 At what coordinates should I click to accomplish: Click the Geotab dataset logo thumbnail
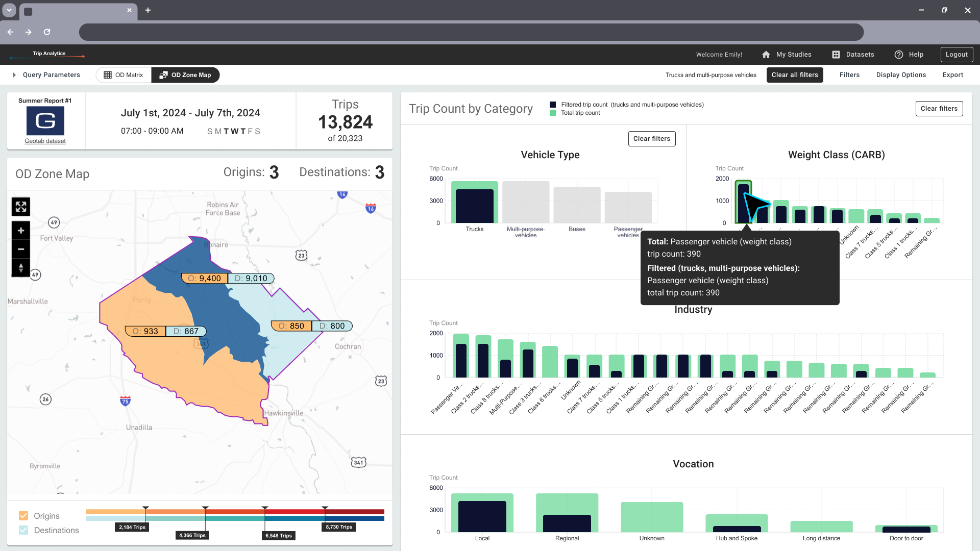[45, 121]
